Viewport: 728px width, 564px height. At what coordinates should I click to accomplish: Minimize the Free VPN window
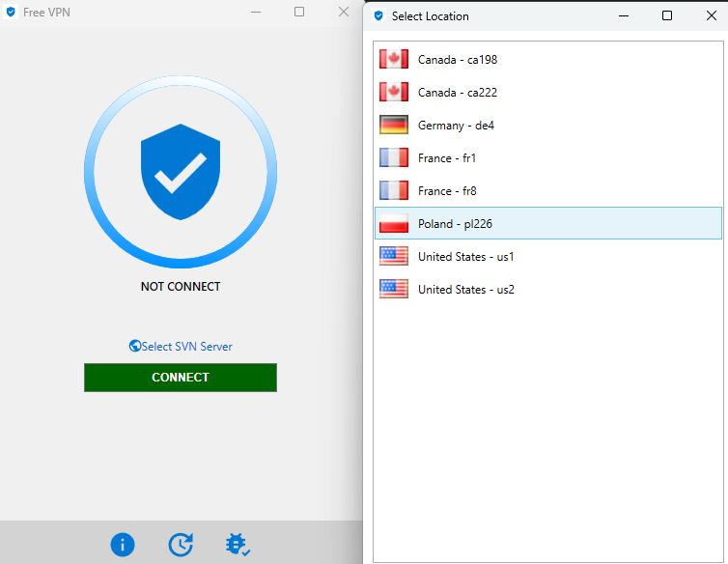click(256, 12)
